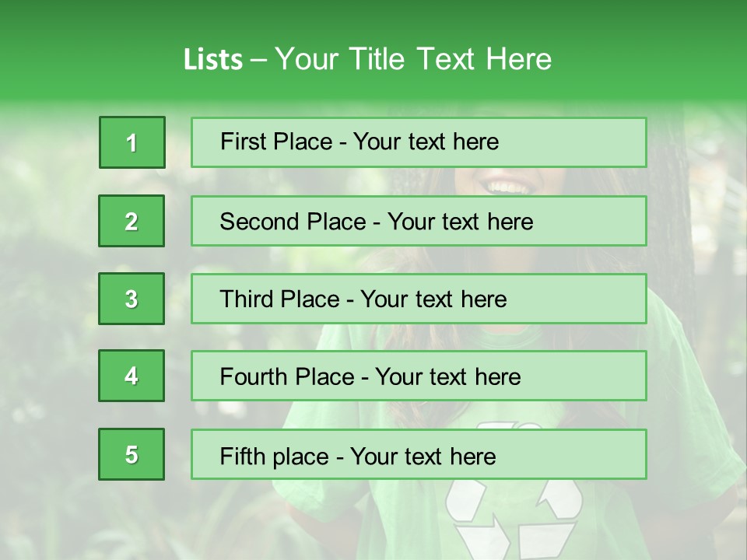Select the "Your Title Text Here" title text
Screen dimensions: 747x560
[x=413, y=59]
